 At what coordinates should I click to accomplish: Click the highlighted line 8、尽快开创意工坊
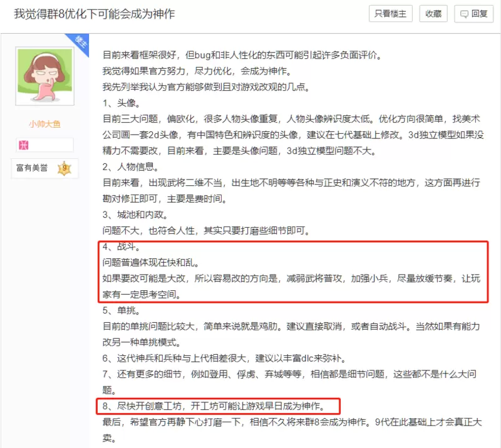click(214, 406)
